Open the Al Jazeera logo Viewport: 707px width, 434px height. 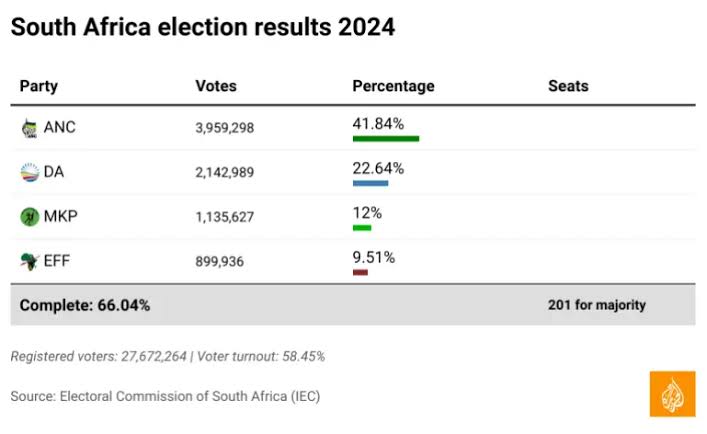(672, 393)
